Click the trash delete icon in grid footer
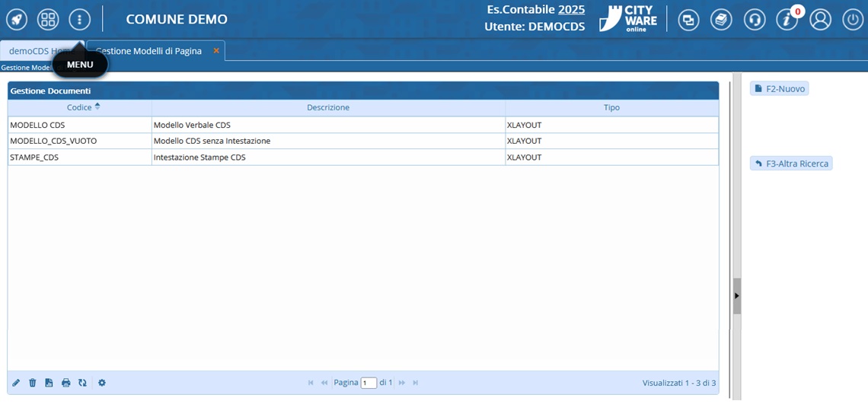 pos(33,383)
